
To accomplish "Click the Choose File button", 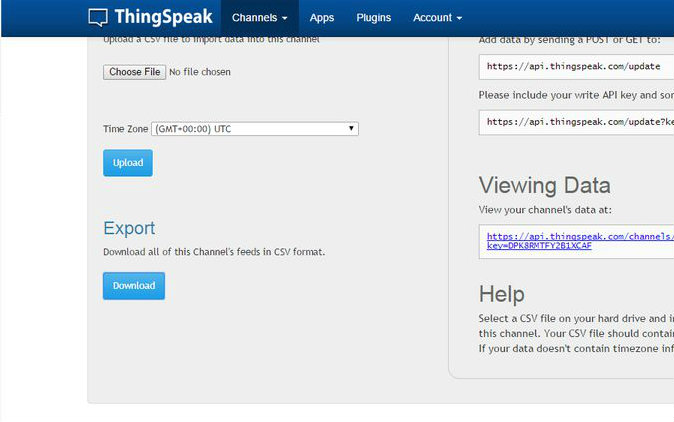I will point(134,72).
